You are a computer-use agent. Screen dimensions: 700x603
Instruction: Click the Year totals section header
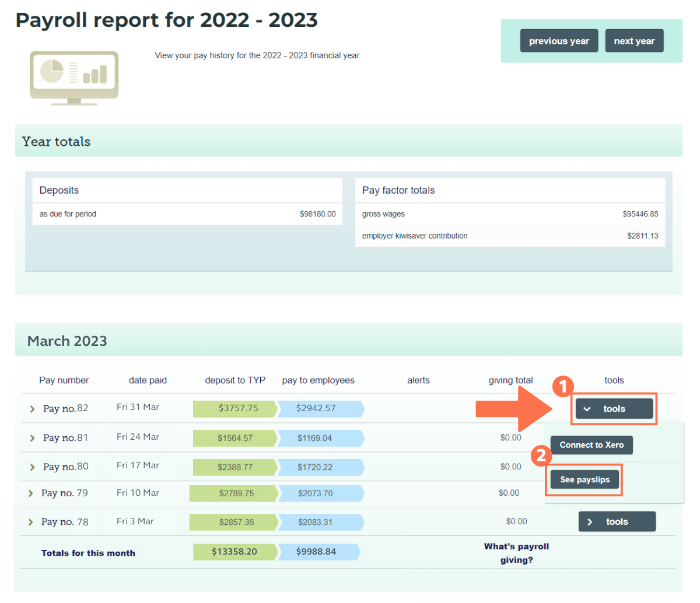point(56,141)
